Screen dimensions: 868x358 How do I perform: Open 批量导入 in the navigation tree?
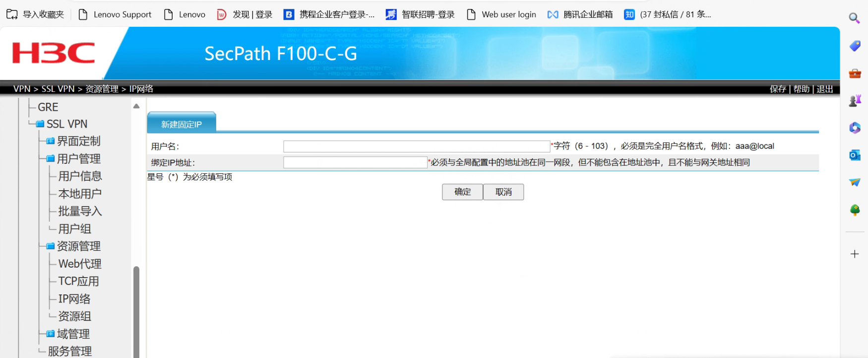pyautogui.click(x=80, y=212)
